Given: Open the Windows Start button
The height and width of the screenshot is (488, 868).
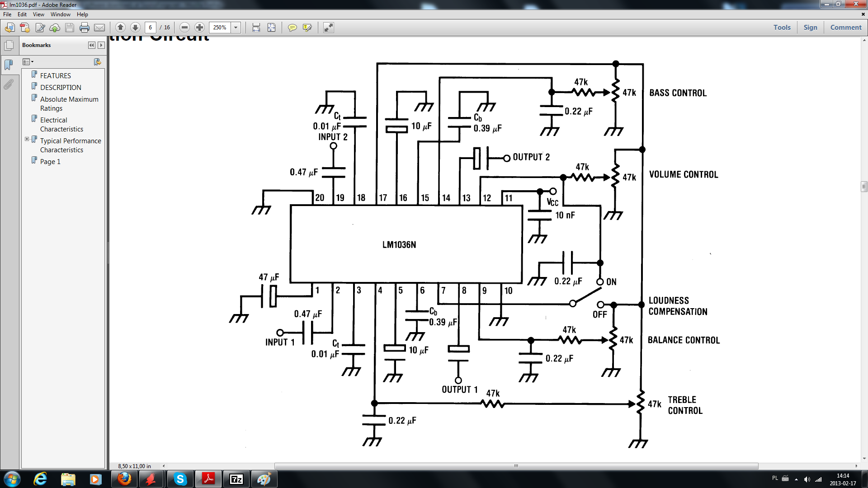Looking at the screenshot, I should (x=12, y=479).
